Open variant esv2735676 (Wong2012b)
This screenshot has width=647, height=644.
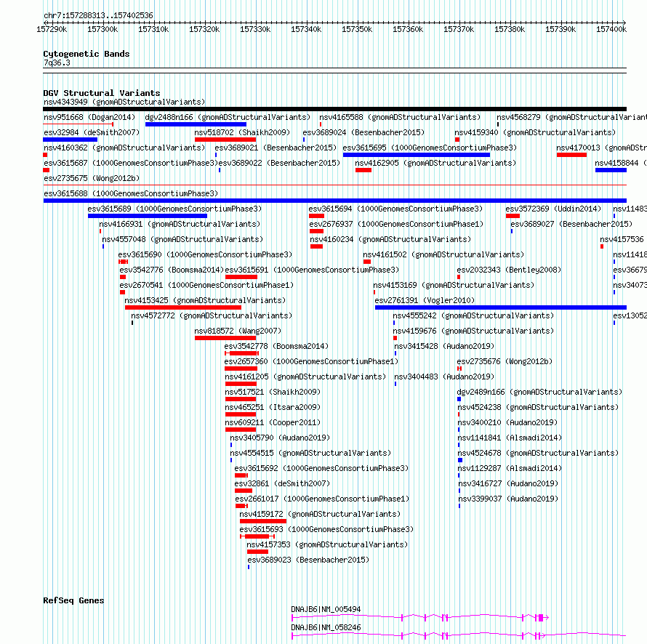505,361
